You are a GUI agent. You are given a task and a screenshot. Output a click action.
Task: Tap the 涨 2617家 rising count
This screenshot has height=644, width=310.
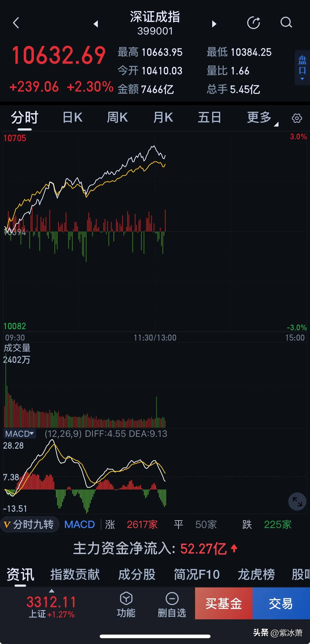tap(131, 524)
